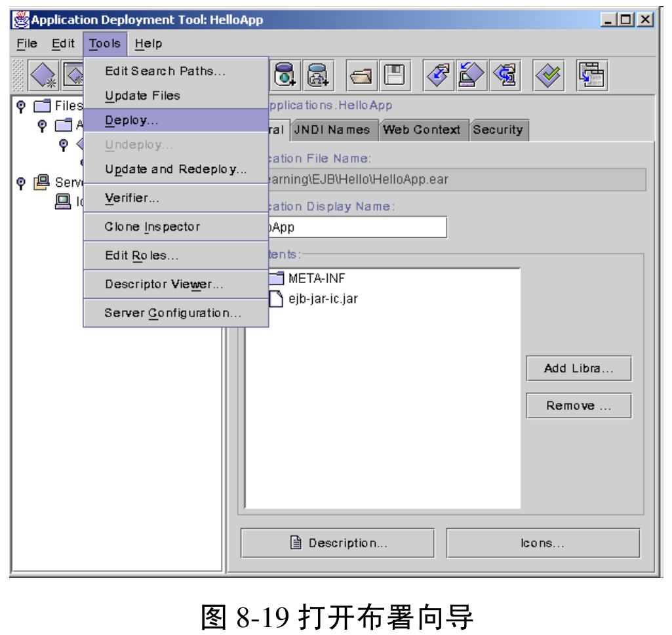Click the window minimize button
Viewport: 672px width, 635px height.
[608, 20]
